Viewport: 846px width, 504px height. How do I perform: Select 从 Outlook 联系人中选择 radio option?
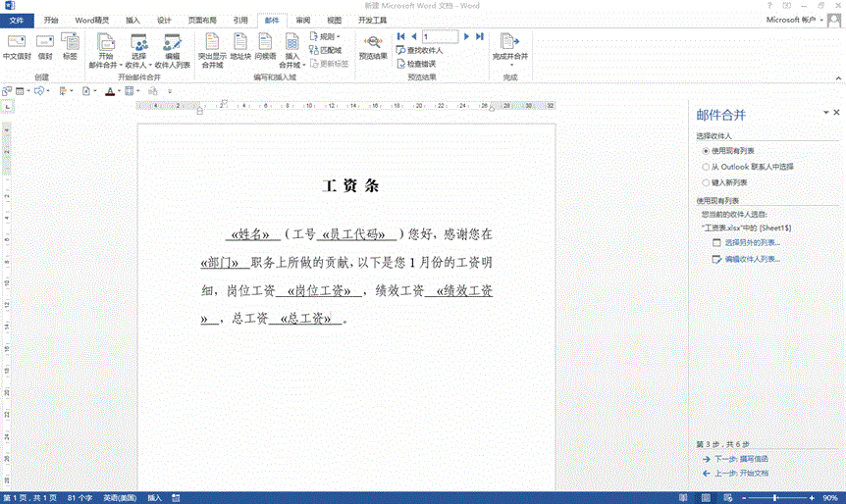tap(705, 167)
